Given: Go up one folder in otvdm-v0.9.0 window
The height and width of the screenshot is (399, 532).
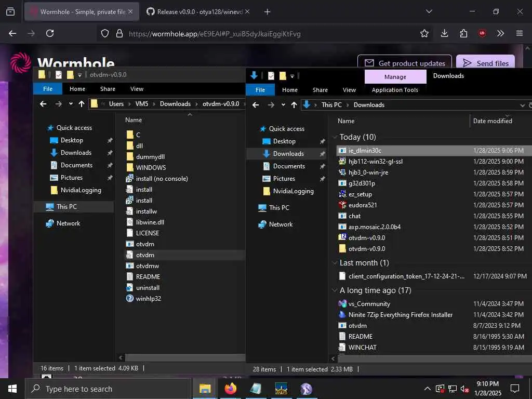Looking at the screenshot, I should 82,104.
